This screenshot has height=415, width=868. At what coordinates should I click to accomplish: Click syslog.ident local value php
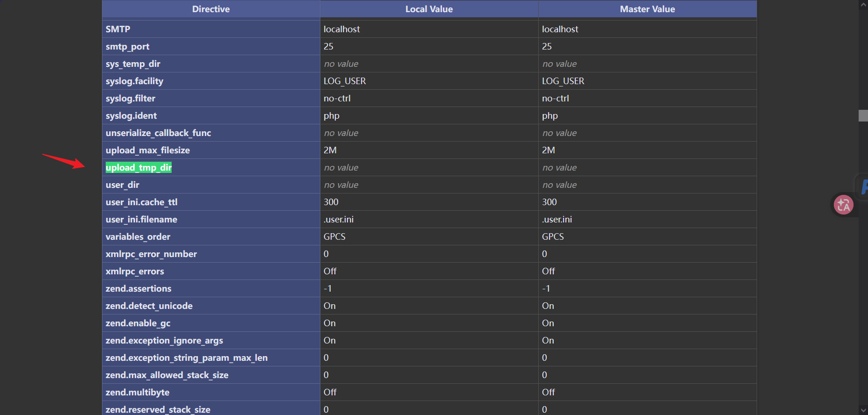(332, 115)
